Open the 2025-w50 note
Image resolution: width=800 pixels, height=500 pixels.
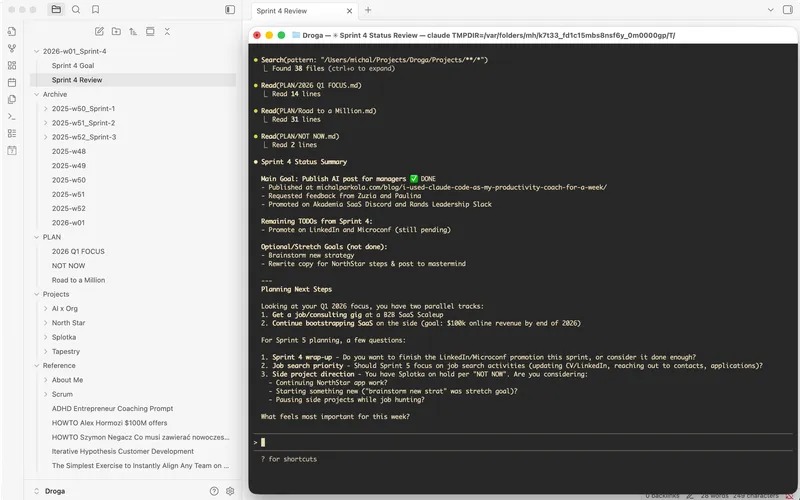coord(69,180)
